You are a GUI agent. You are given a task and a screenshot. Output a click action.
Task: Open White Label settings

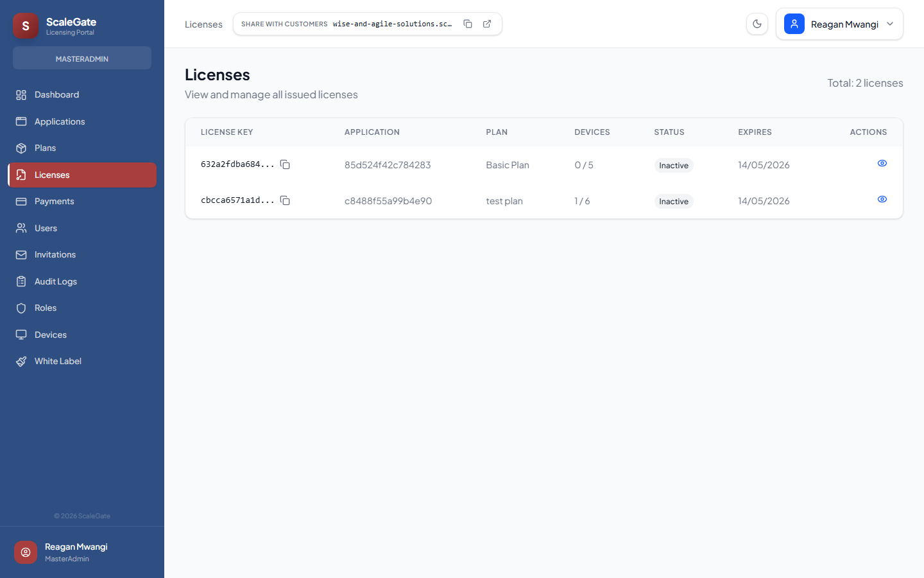point(58,361)
